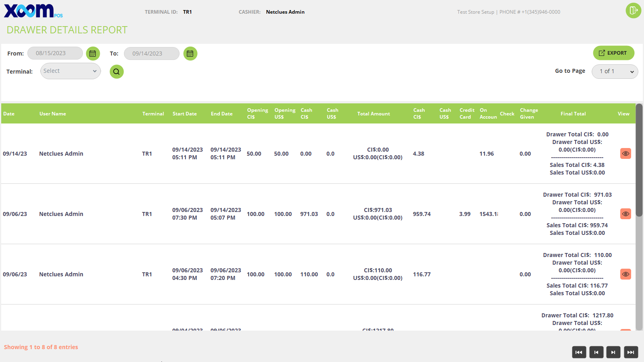Open the From date calendar picker
The image size is (644, 362).
(93, 53)
